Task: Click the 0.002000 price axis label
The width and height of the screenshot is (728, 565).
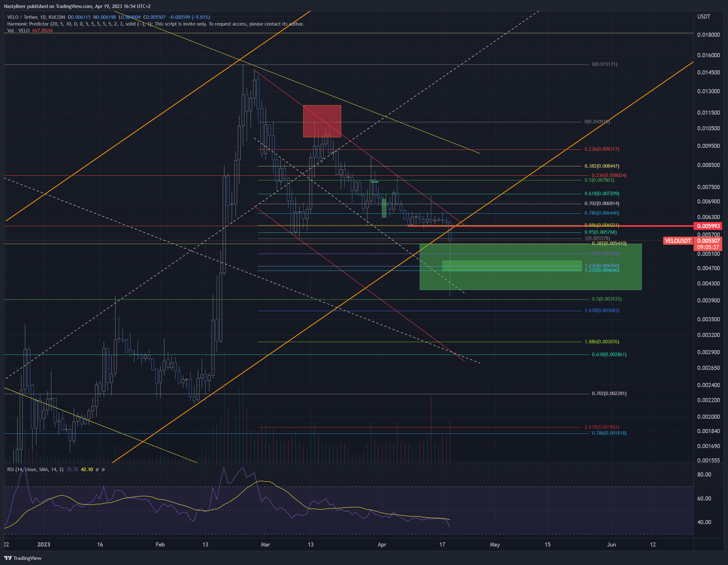Action: point(708,416)
